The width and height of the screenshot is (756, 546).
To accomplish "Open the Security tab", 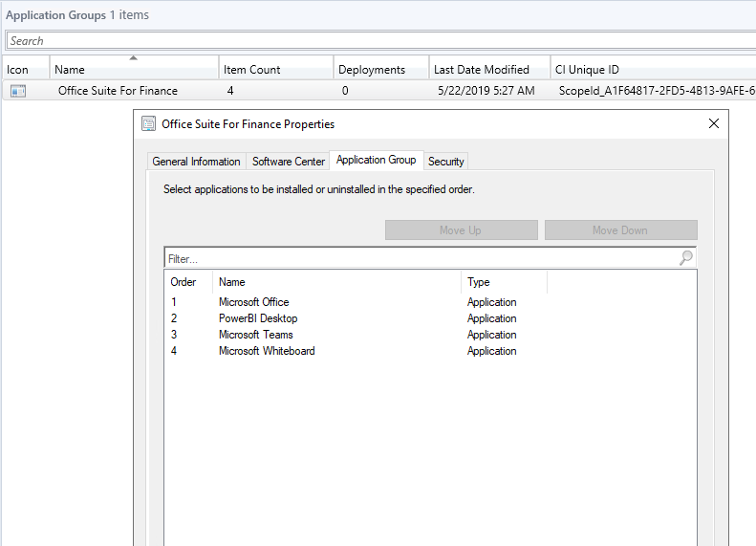I will (446, 161).
